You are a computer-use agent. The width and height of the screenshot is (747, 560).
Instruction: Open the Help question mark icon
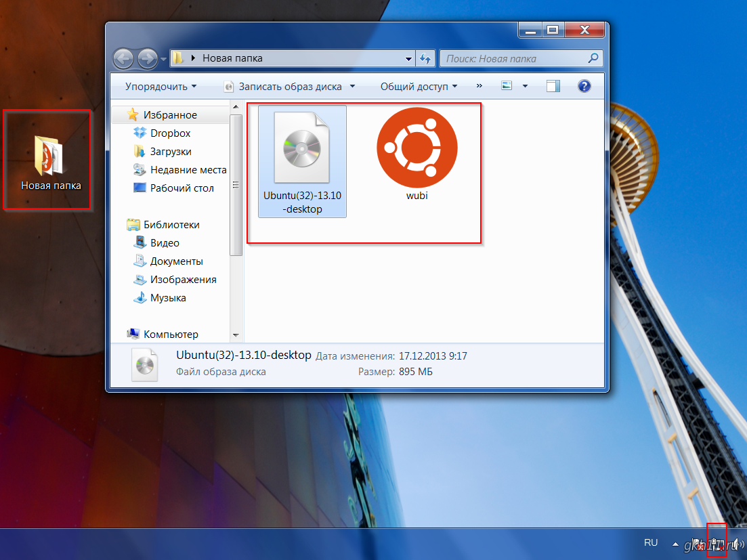point(584,86)
